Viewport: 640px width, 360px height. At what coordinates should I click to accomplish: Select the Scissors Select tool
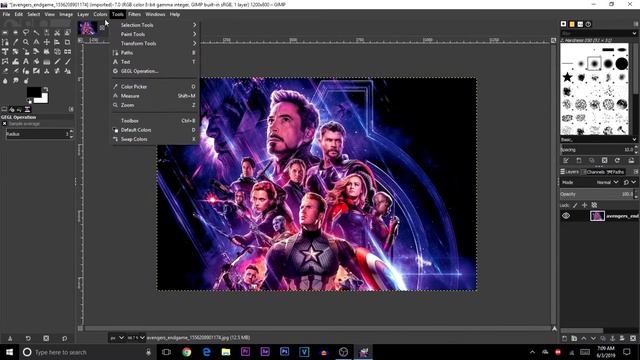tap(57, 33)
